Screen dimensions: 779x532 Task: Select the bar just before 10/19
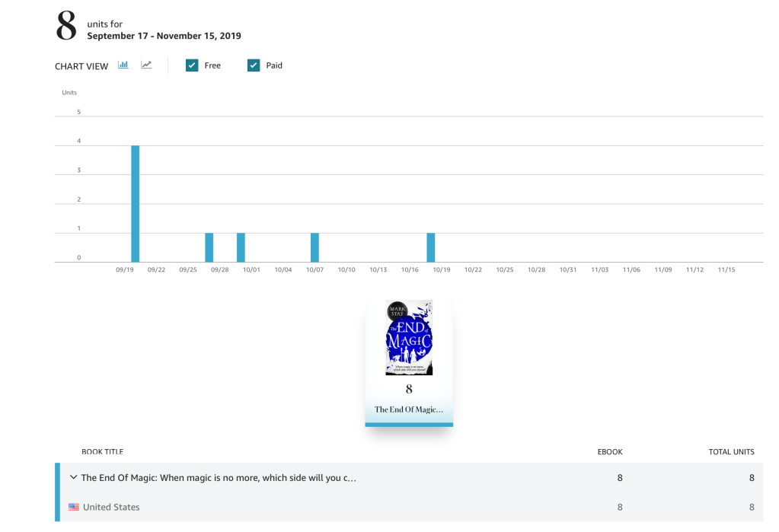(431, 247)
